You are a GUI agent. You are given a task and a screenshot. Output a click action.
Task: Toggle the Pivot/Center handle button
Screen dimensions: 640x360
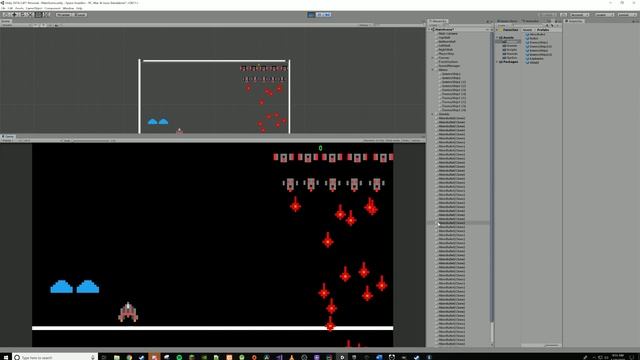click(x=64, y=15)
